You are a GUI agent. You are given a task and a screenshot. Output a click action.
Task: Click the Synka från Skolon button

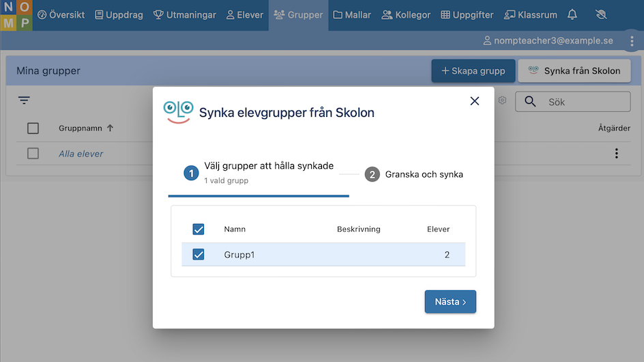coord(574,71)
